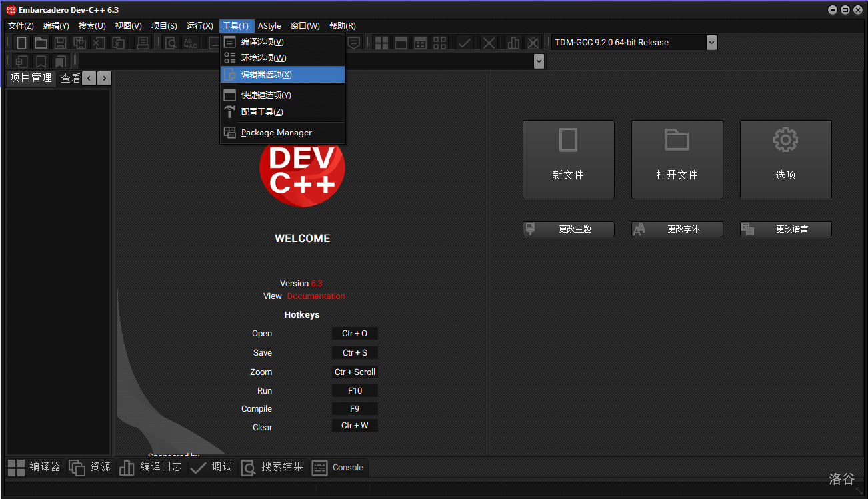Image resolution: width=868 pixels, height=499 pixels.
Task: Click the WELCOME heading text
Action: pos(303,238)
